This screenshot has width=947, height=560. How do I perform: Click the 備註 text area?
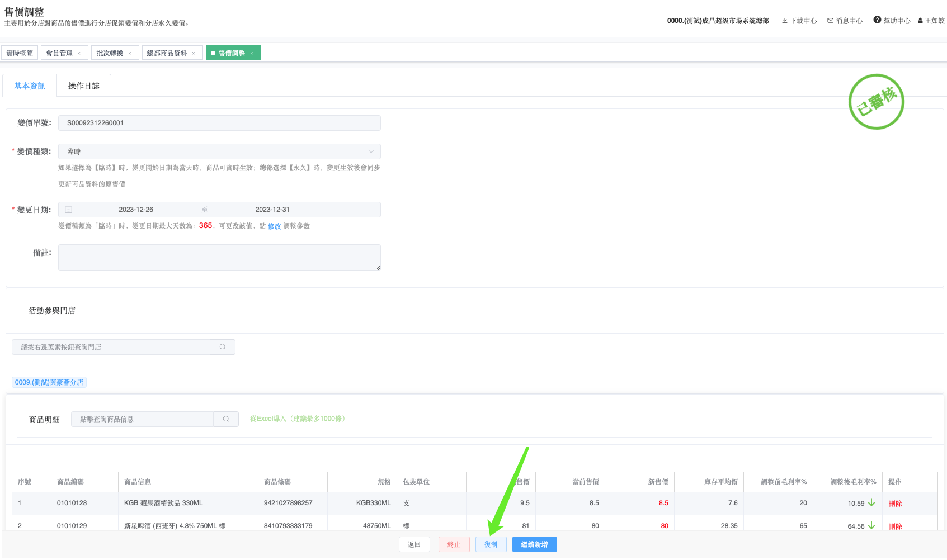pyautogui.click(x=219, y=258)
